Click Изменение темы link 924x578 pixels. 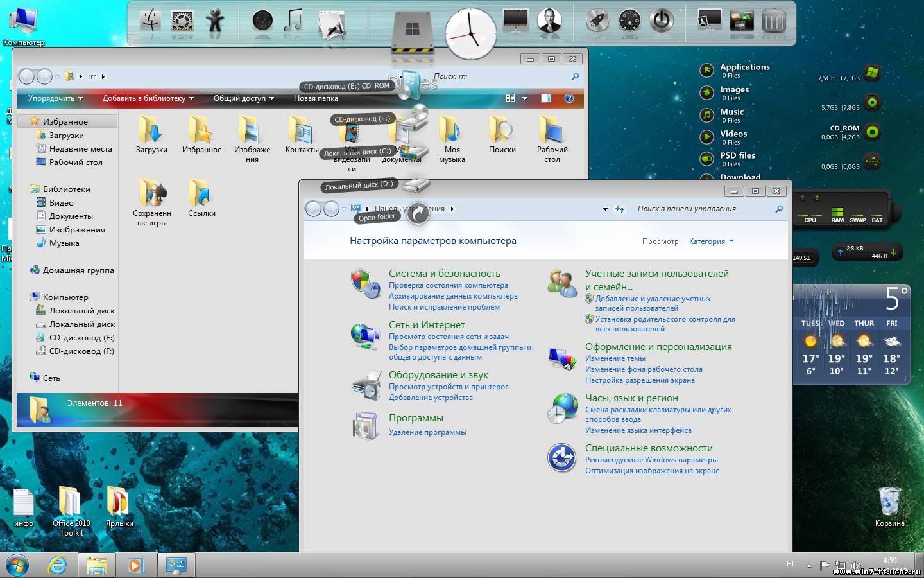(615, 358)
